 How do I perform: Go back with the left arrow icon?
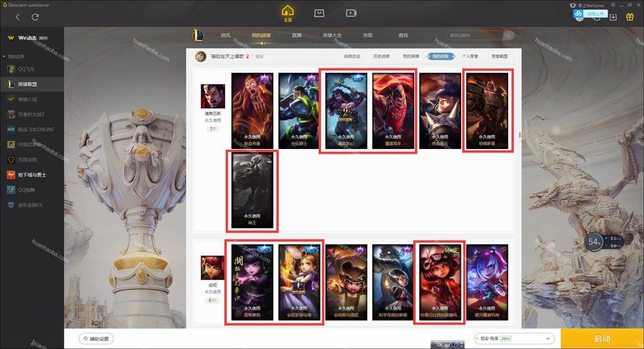coord(18,17)
